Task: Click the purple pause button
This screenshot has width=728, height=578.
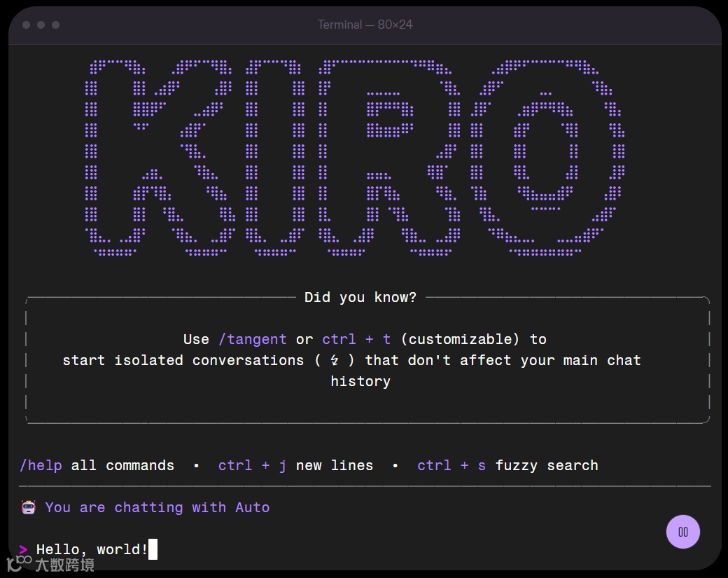Action: (683, 532)
